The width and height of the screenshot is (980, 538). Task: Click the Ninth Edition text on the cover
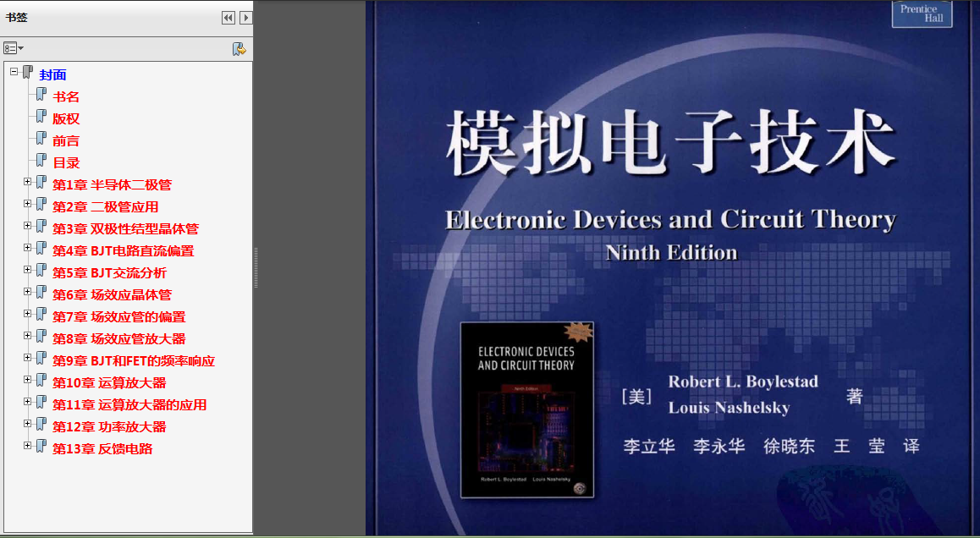click(671, 252)
